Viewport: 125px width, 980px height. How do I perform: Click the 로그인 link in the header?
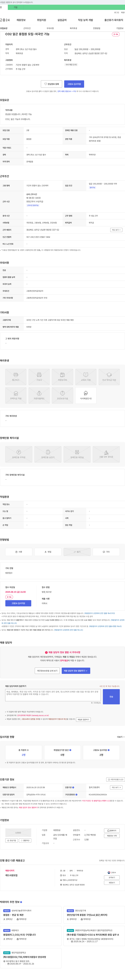(x=117, y=13)
